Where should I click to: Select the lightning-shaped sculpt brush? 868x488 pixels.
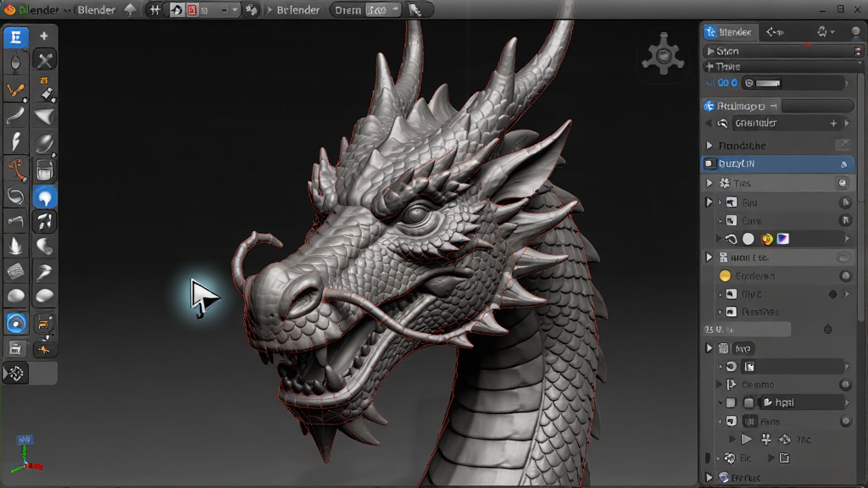pos(15,141)
